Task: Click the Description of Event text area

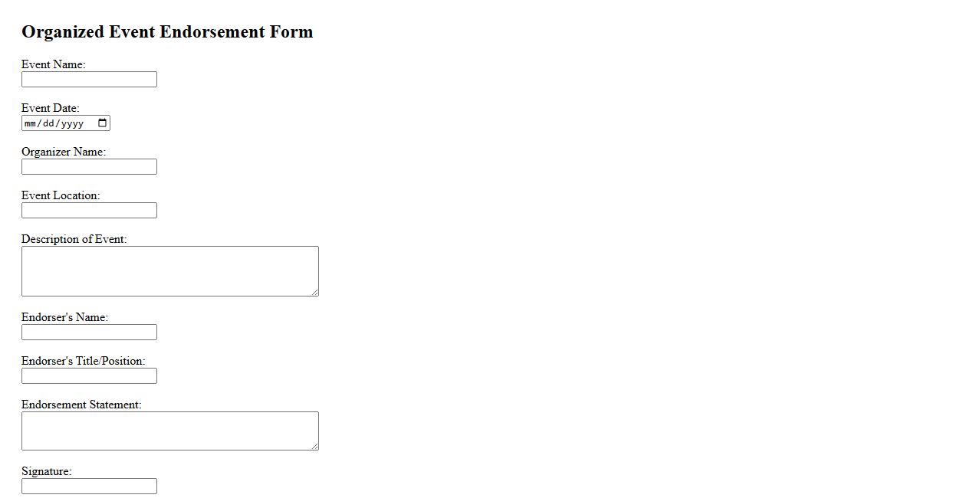Action: pos(169,270)
